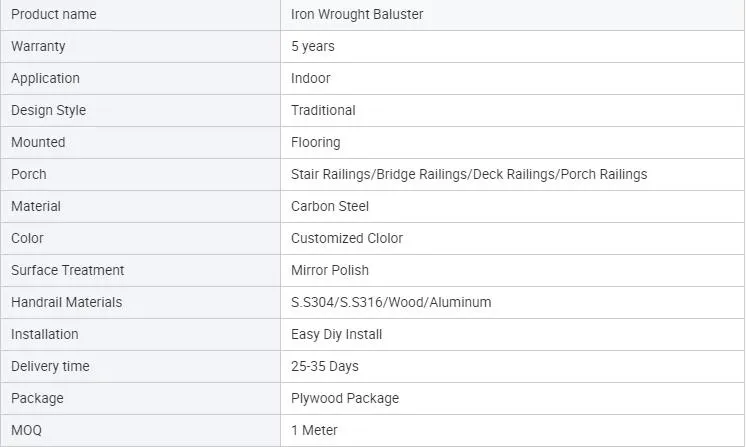Click the "Product name" label cell
This screenshot has width=746, height=447.
tap(54, 14)
